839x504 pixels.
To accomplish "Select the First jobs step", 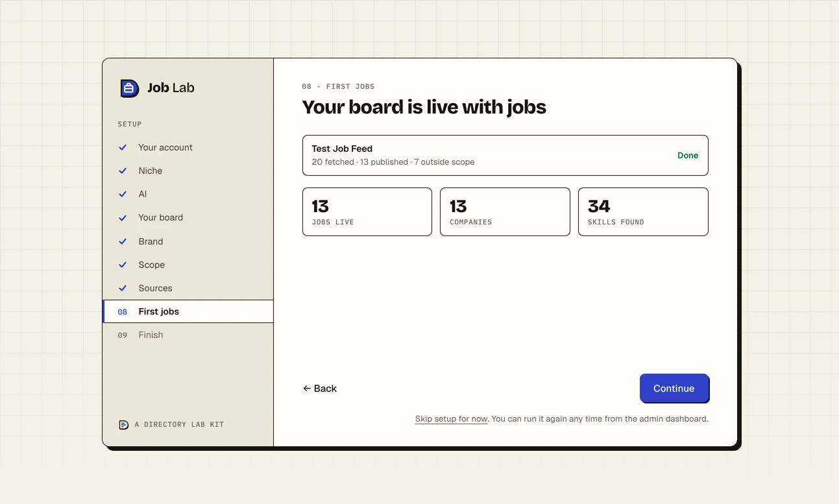I will tap(188, 311).
